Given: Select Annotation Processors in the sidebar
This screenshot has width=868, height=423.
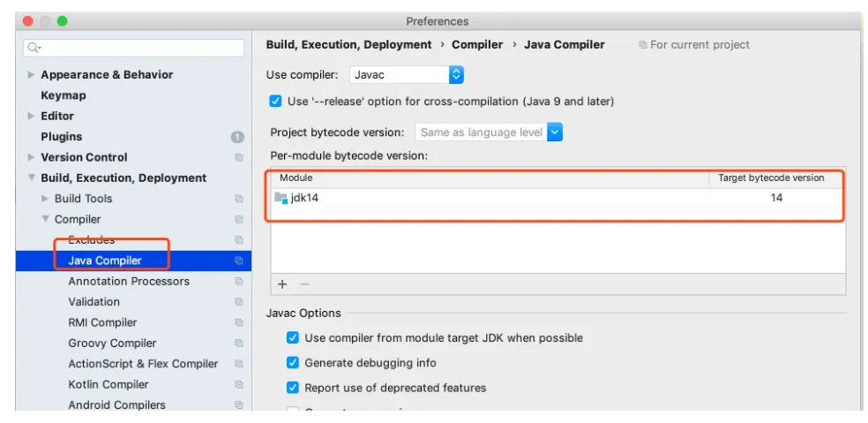Looking at the screenshot, I should [129, 281].
